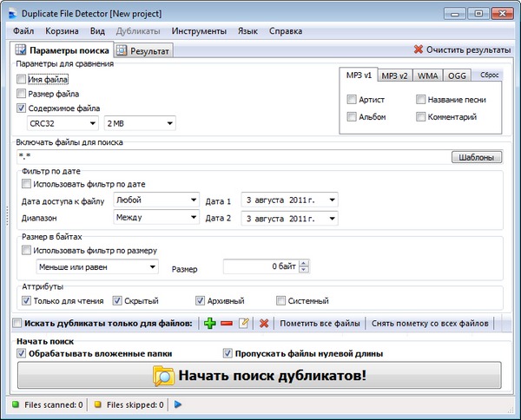The image size is (521, 420).
Task: Click the green Files scanned indicator
Action: (15, 404)
